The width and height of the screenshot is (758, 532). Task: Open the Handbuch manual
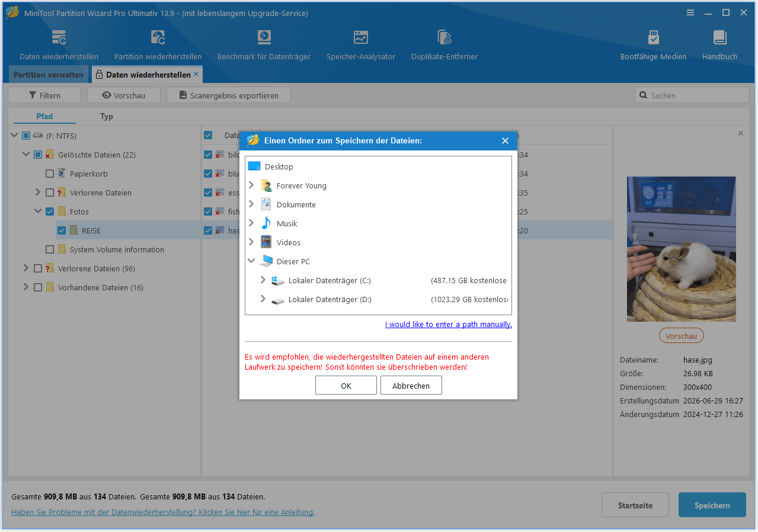coord(719,45)
